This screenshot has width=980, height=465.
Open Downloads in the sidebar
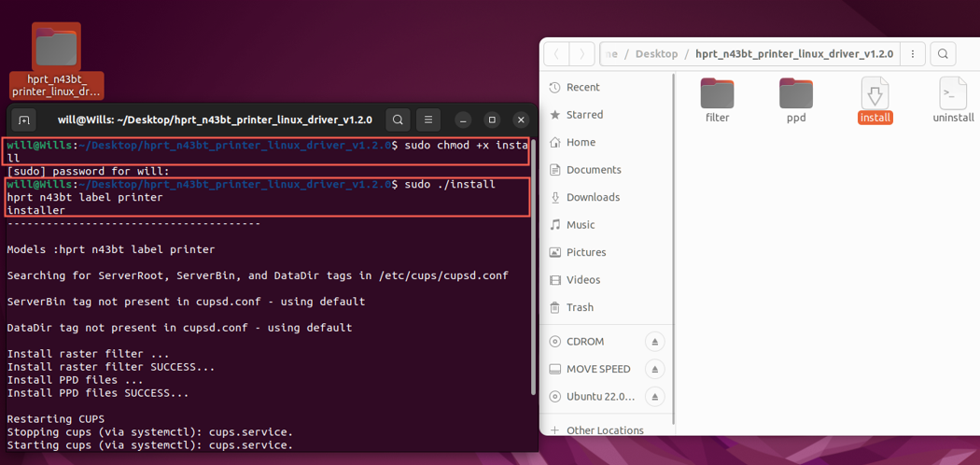tap(607, 198)
